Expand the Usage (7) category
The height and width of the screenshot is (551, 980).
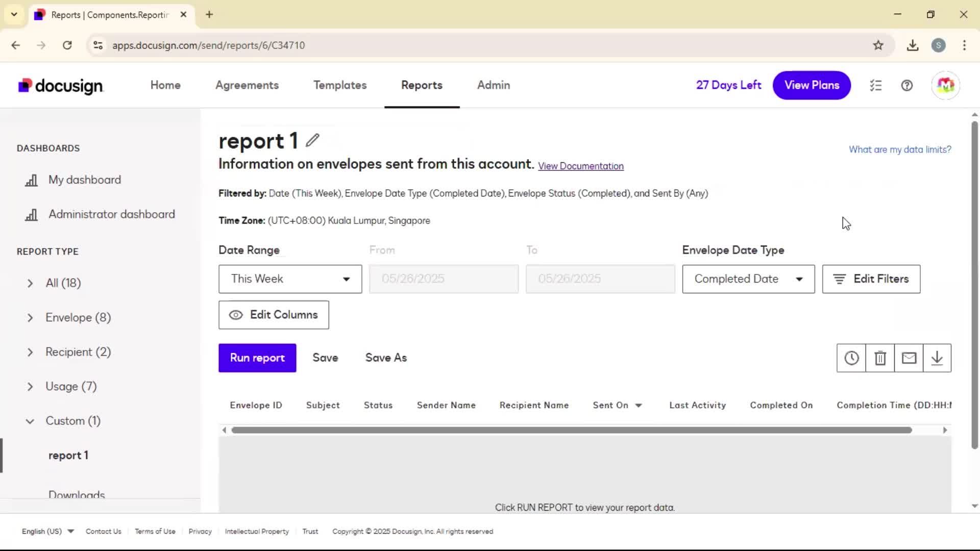30,387
